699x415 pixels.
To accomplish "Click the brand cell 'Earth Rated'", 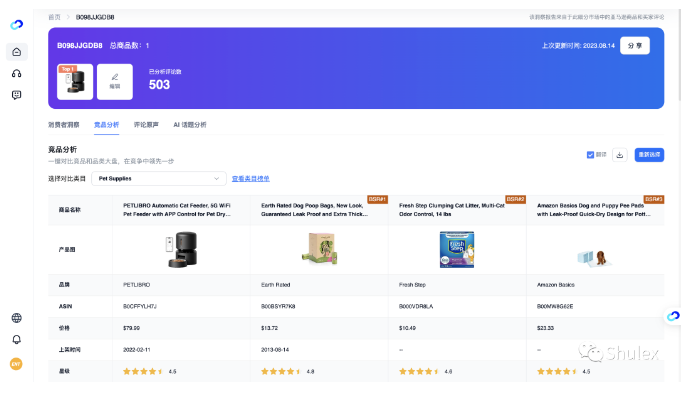I will 275,285.
